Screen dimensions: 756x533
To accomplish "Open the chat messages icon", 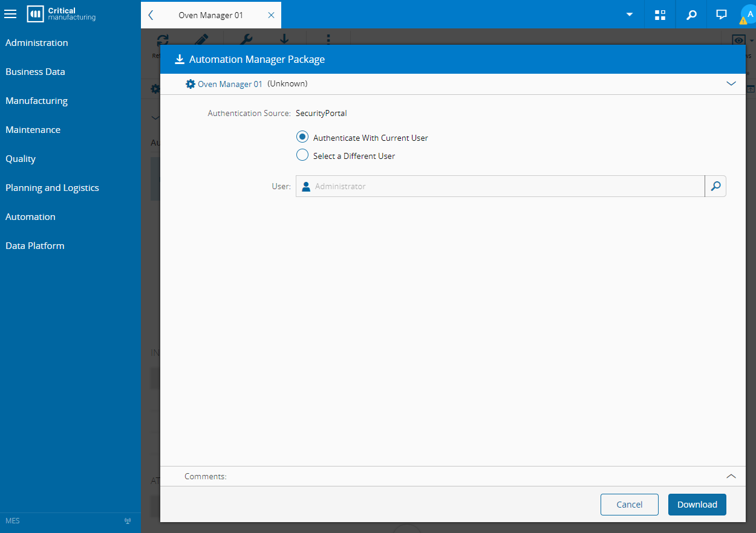I will [722, 15].
